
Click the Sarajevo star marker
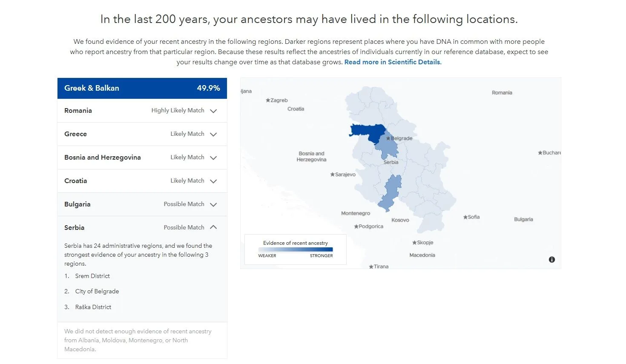[333, 175]
